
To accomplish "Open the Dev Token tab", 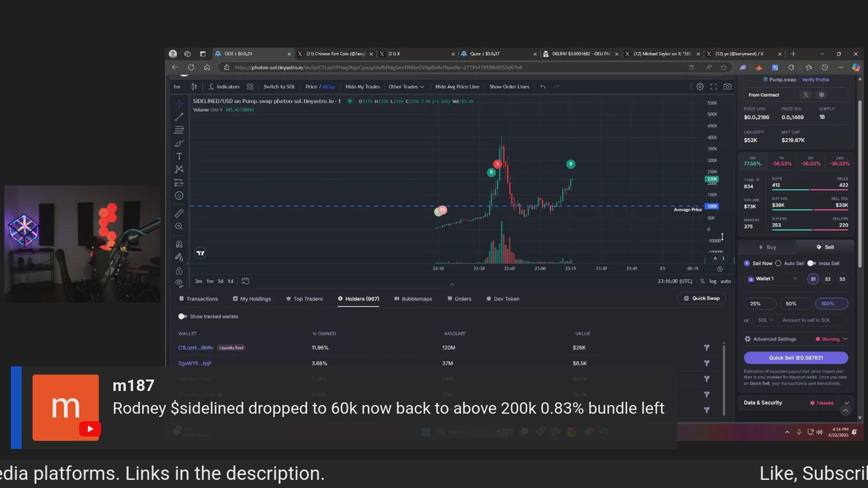I will [503, 299].
